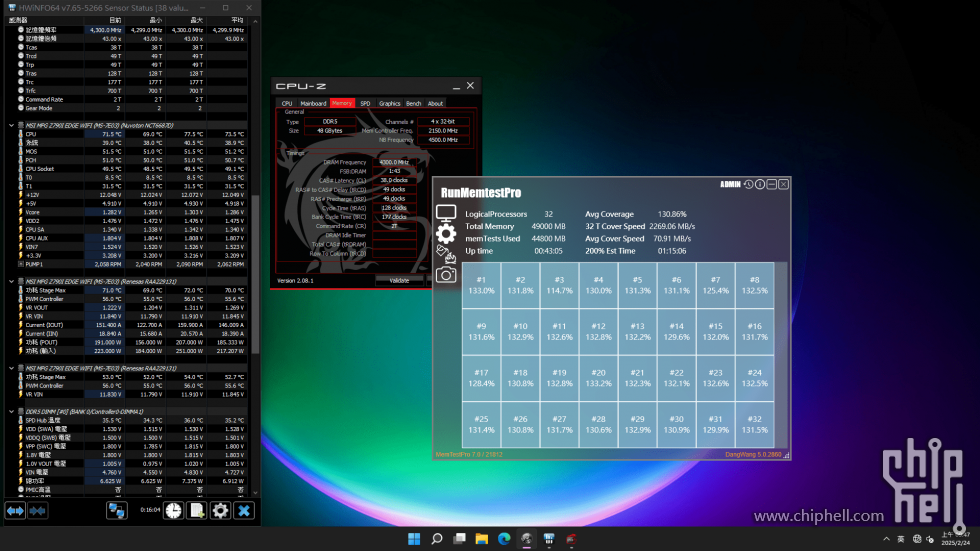Collapse Renesas RAA229131 group containing VR VOUT
The width and height of the screenshot is (980, 551).
click(x=11, y=282)
